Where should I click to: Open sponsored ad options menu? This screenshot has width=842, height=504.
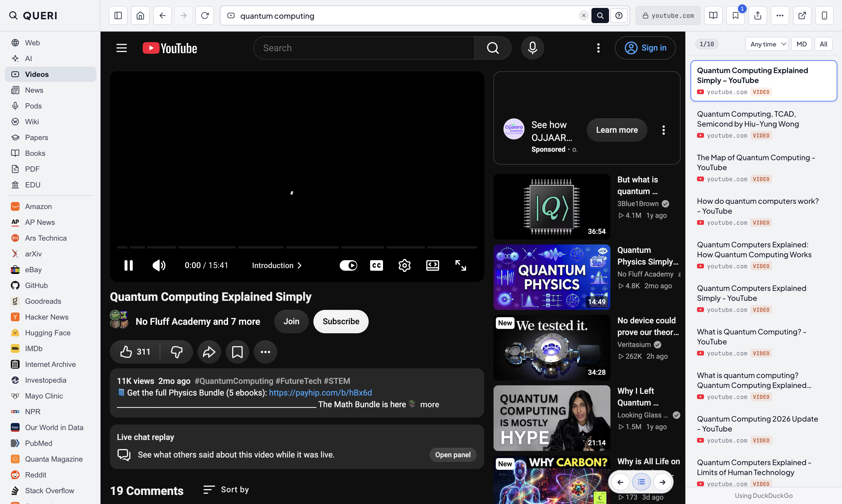point(663,130)
